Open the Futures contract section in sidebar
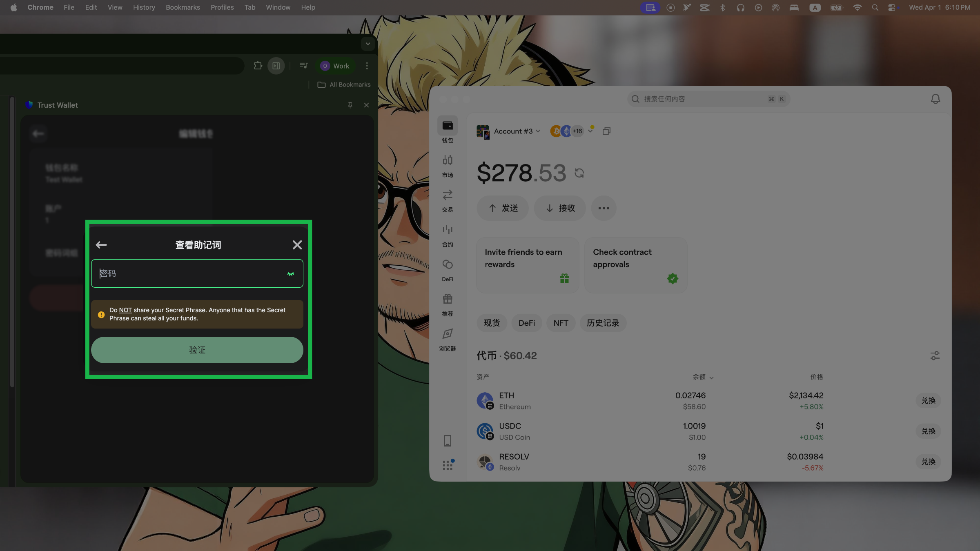980x551 pixels. click(x=448, y=235)
